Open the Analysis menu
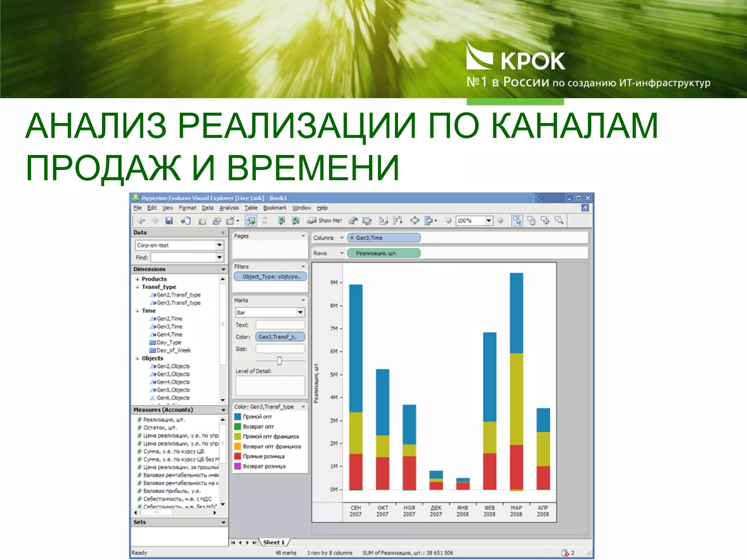The image size is (747, 560). [x=229, y=208]
